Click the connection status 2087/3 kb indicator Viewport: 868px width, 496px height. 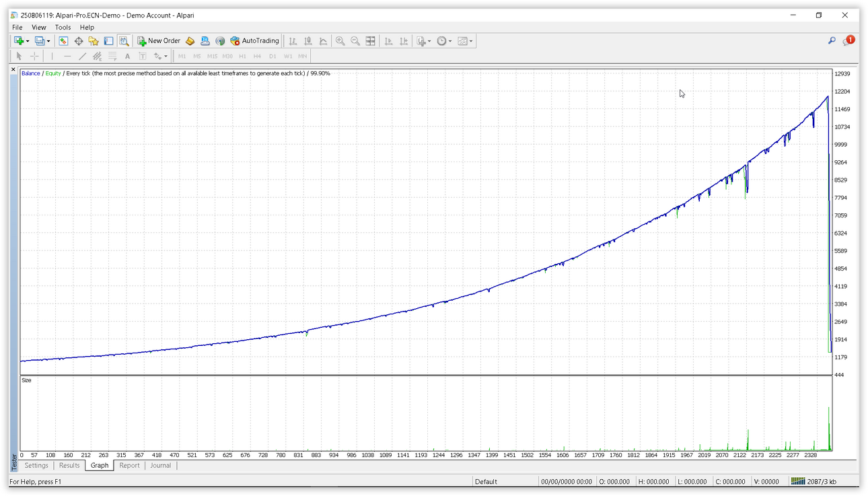tap(814, 481)
